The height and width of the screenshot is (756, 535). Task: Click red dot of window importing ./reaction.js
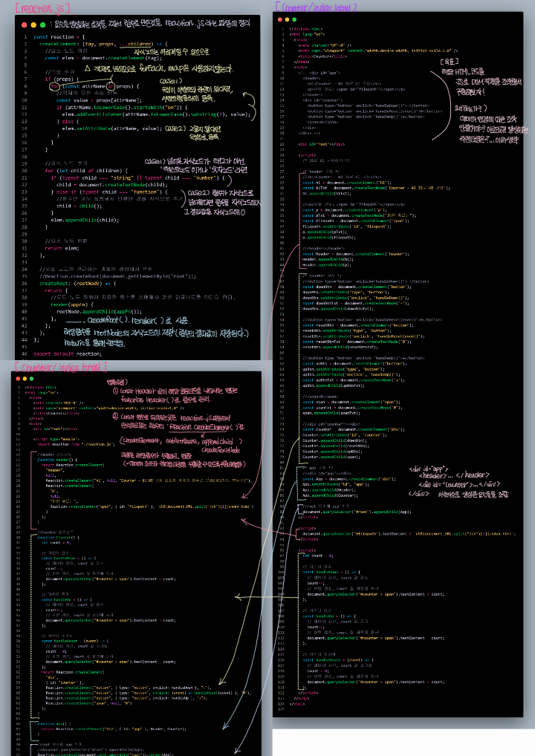(x=18, y=379)
